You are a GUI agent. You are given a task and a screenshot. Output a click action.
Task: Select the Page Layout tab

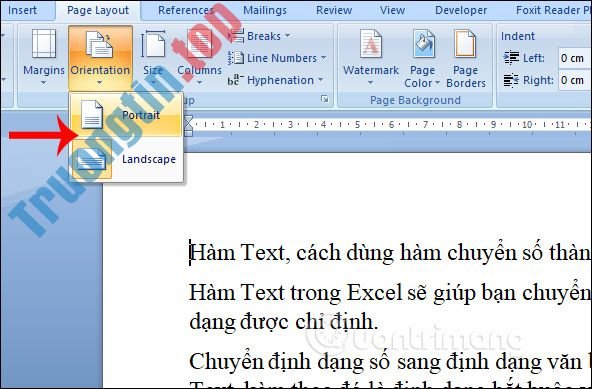pyautogui.click(x=98, y=10)
